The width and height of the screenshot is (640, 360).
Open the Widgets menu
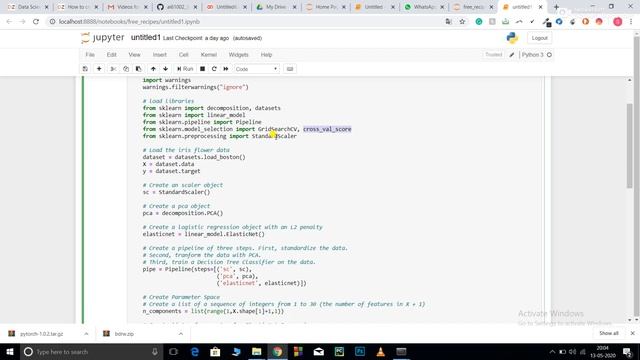pyautogui.click(x=238, y=55)
